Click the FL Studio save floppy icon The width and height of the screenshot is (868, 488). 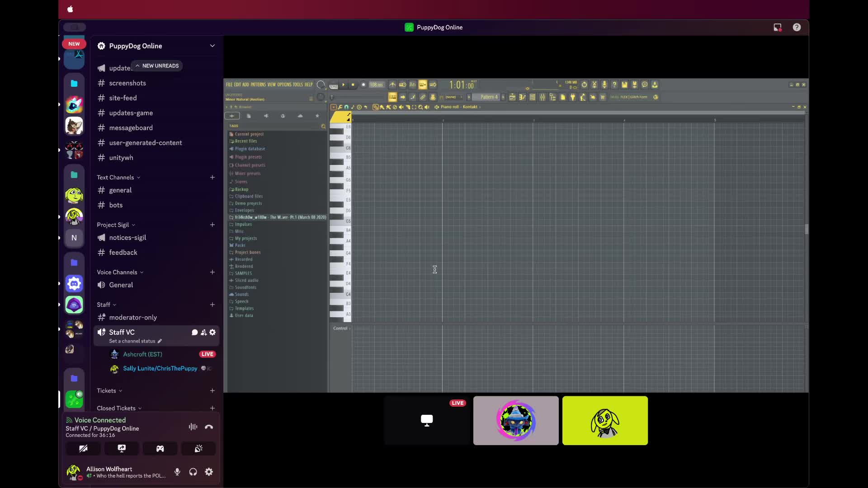pos(624,84)
